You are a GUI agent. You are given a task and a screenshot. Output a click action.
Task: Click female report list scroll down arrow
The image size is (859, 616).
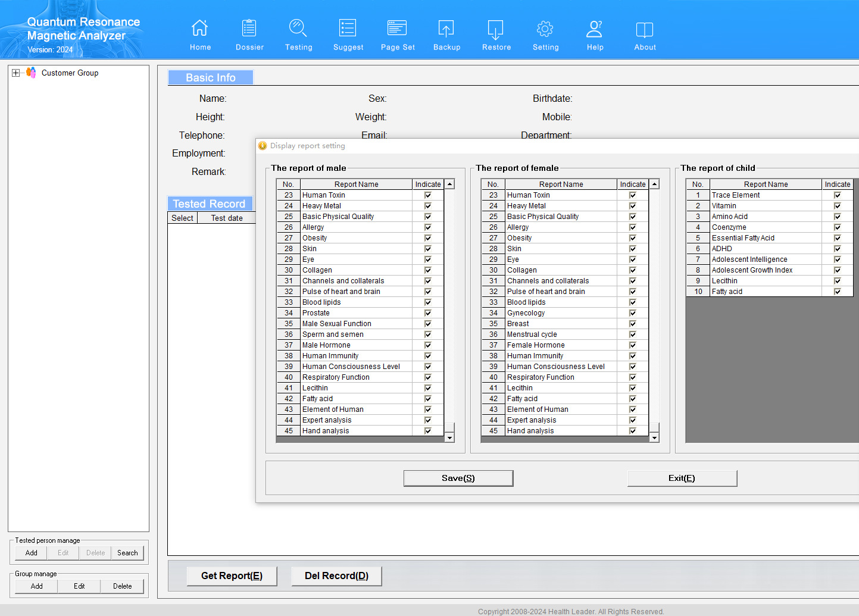(654, 438)
